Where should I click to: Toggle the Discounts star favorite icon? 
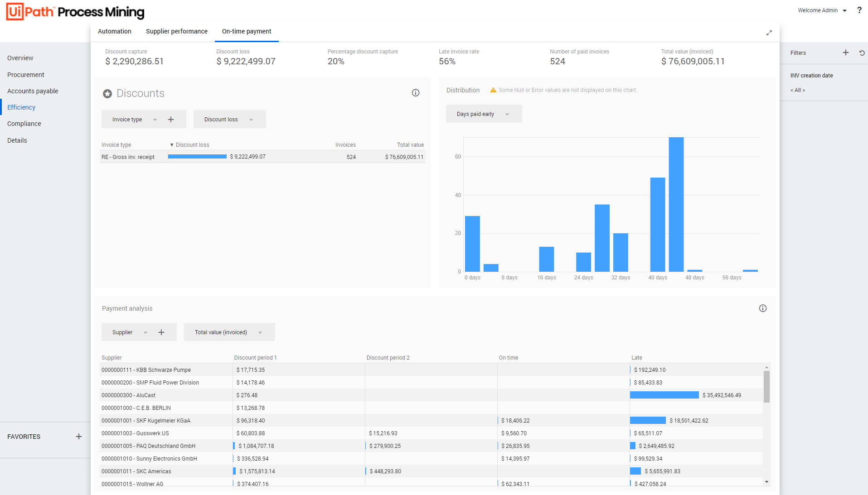[x=107, y=94]
